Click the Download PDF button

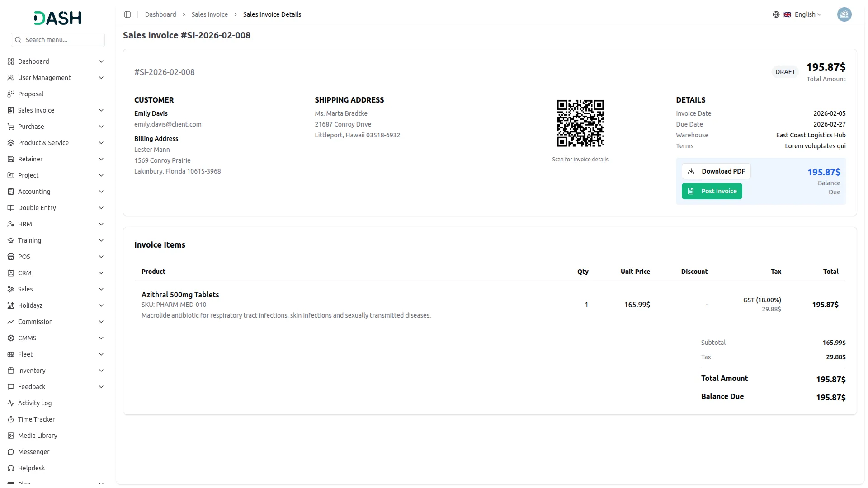coord(716,171)
